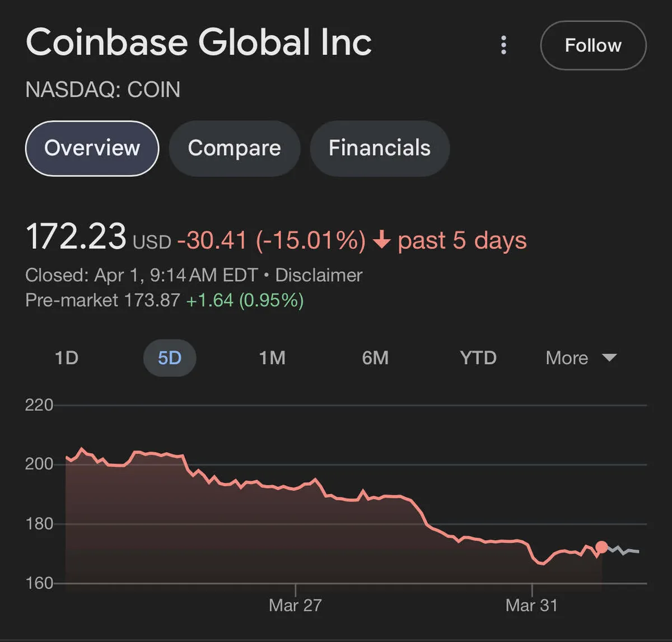Image resolution: width=672 pixels, height=642 pixels.
Task: Click the Mar 31 axis label
Action: (x=531, y=605)
